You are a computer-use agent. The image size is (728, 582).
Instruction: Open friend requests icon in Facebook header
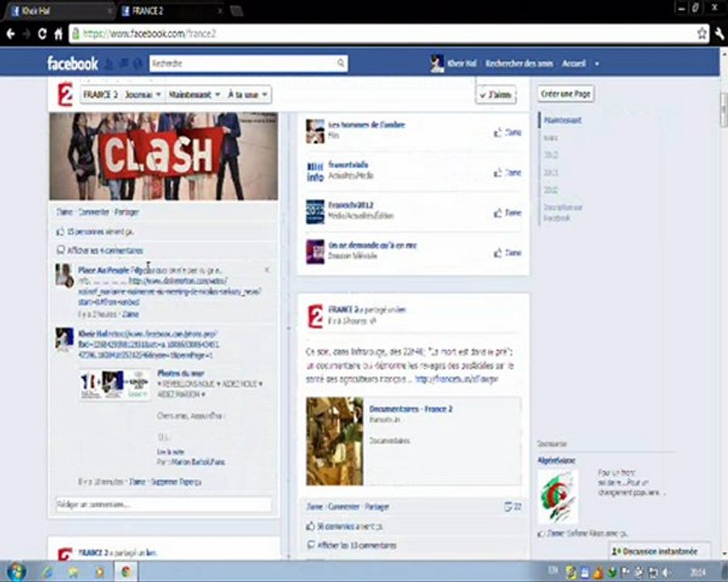click(x=108, y=64)
